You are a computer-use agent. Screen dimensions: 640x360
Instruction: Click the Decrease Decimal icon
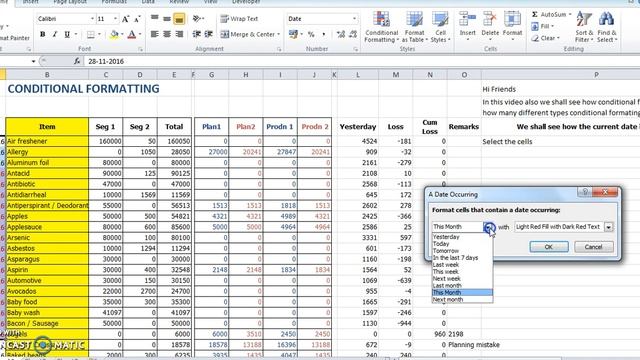[353, 34]
